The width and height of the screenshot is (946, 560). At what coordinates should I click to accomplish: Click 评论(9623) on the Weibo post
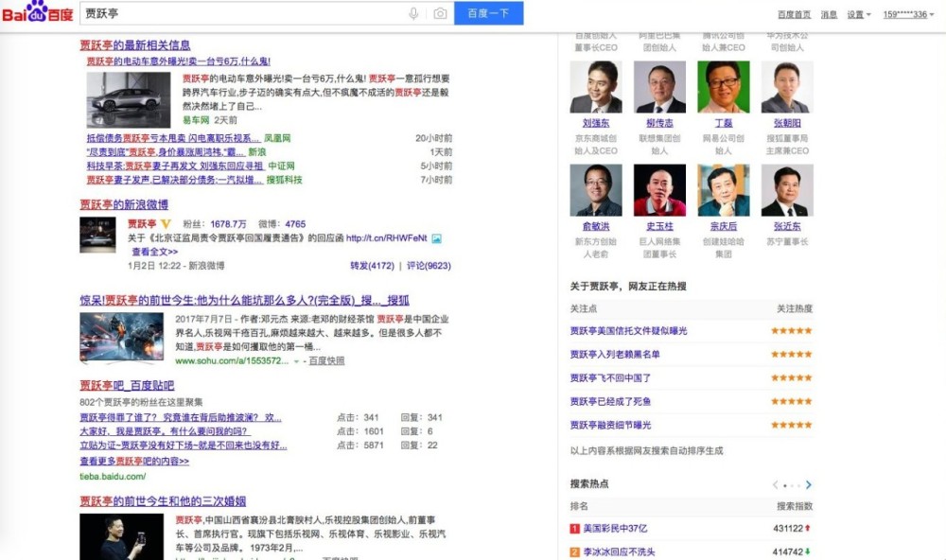(429, 266)
